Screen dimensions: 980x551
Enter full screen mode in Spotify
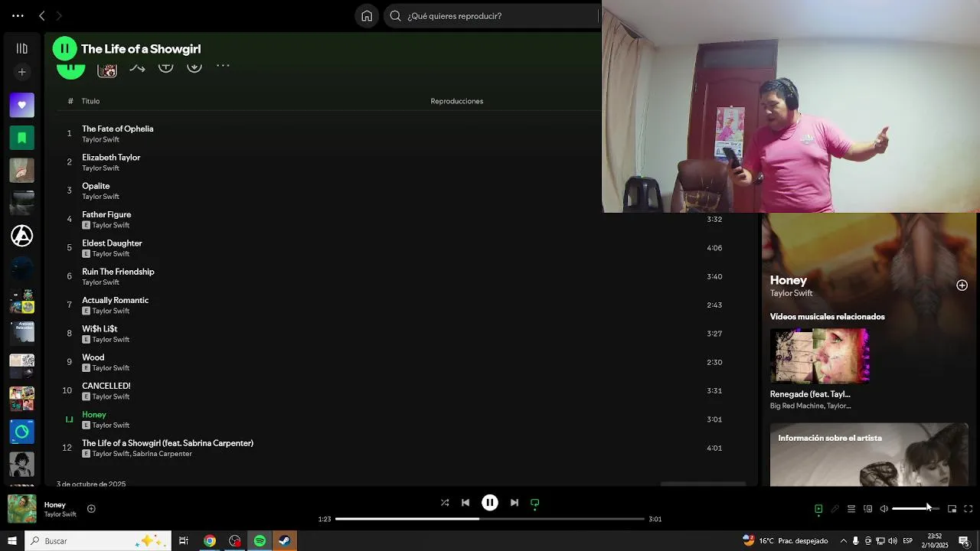(x=969, y=509)
